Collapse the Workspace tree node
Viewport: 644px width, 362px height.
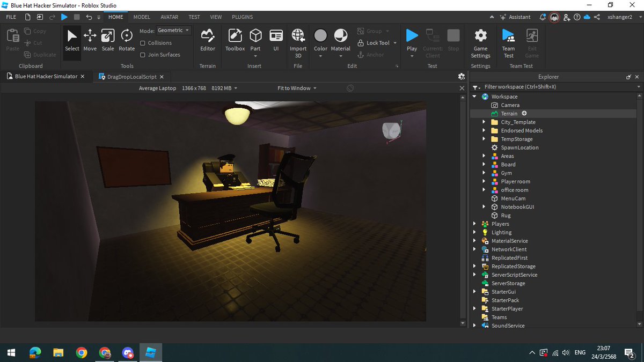(x=474, y=97)
